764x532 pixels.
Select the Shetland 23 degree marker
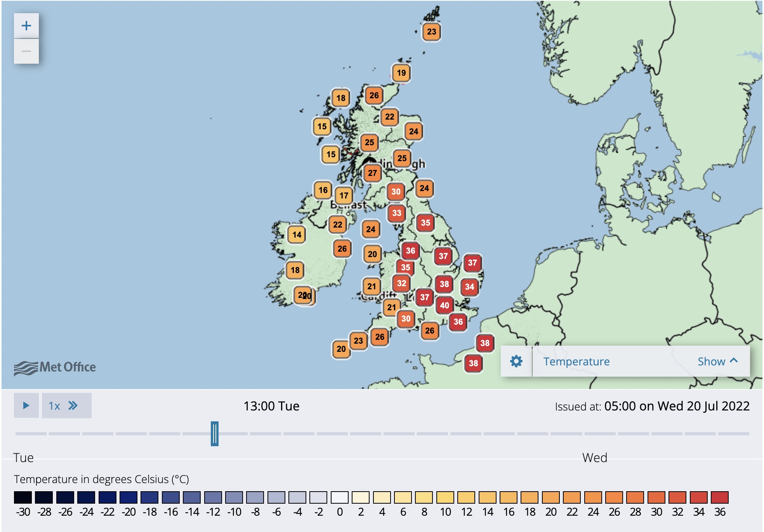point(431,32)
